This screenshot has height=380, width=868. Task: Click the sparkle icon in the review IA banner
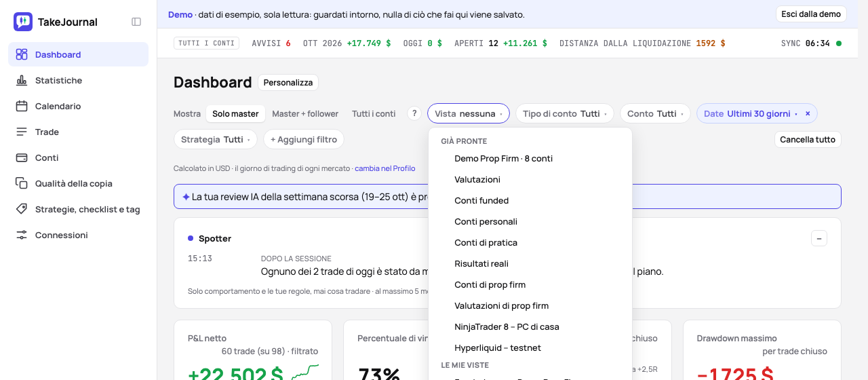click(x=186, y=197)
